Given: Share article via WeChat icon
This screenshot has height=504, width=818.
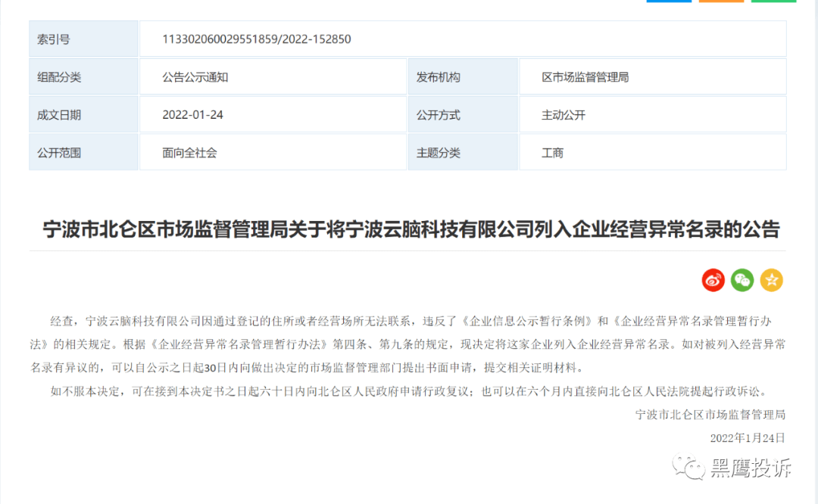Looking at the screenshot, I should tap(742, 281).
